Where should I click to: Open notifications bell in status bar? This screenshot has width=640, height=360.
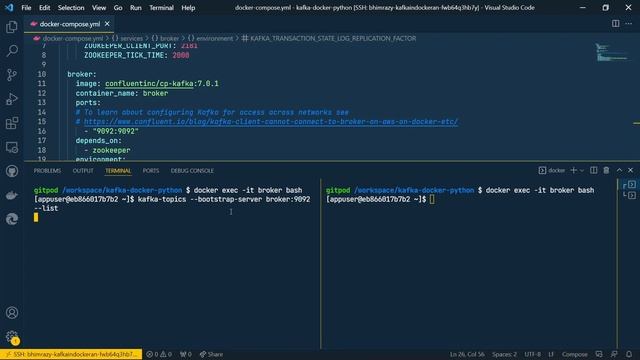pyautogui.click(x=629, y=354)
